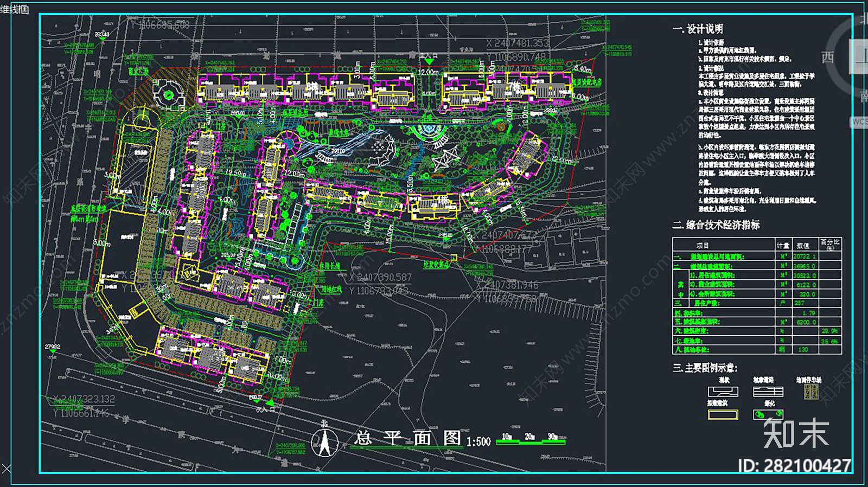Select the 1:500 scale text
868x487 pixels.
(x=478, y=442)
